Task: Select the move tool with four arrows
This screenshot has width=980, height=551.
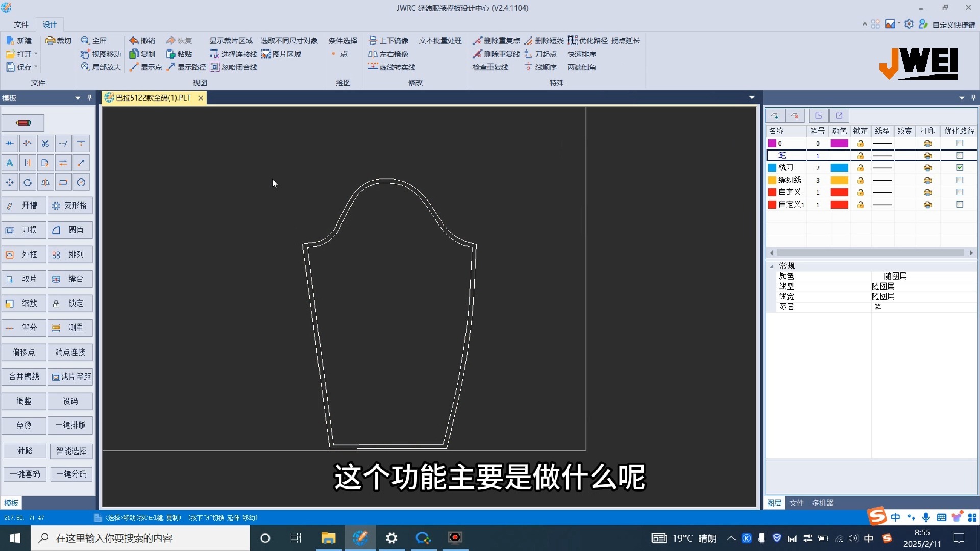Action: [x=9, y=182]
